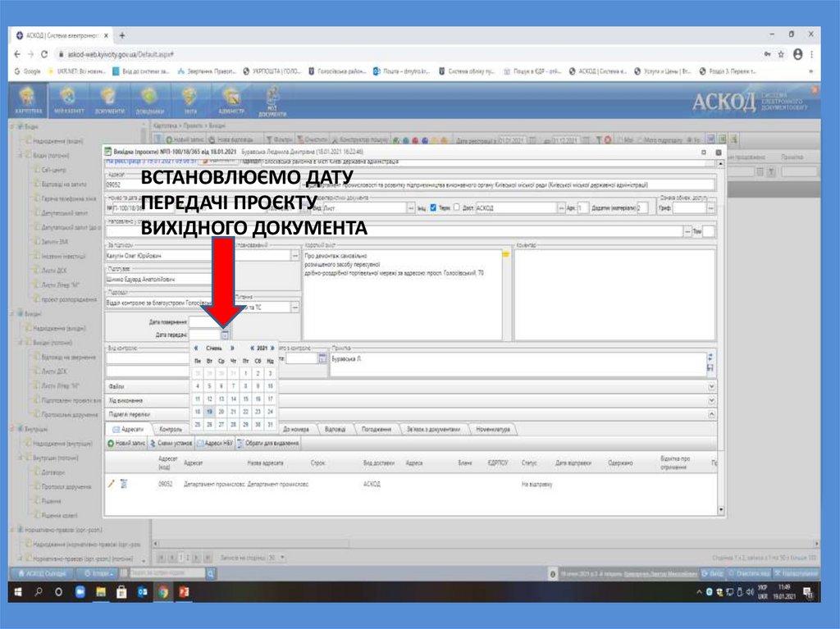
Task: Open lookup button for Гриф field
Action: point(710,208)
